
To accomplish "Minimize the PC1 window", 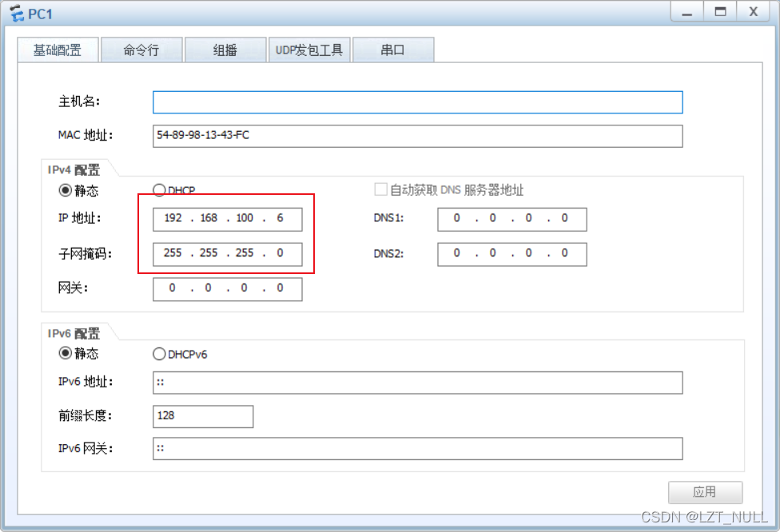I will click(x=687, y=11).
